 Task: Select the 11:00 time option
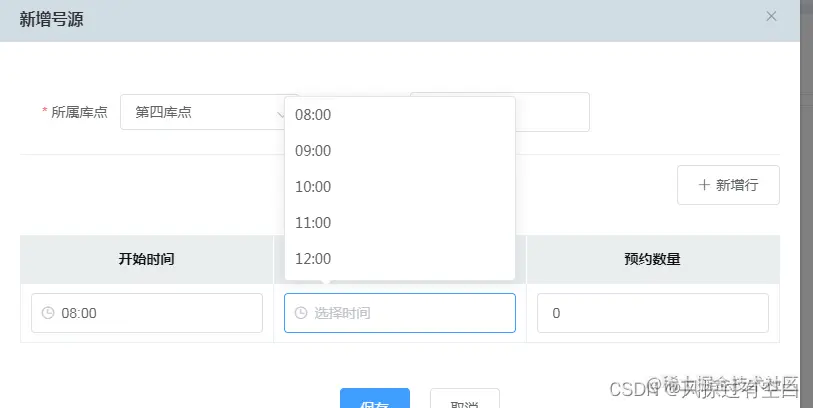pyautogui.click(x=313, y=223)
